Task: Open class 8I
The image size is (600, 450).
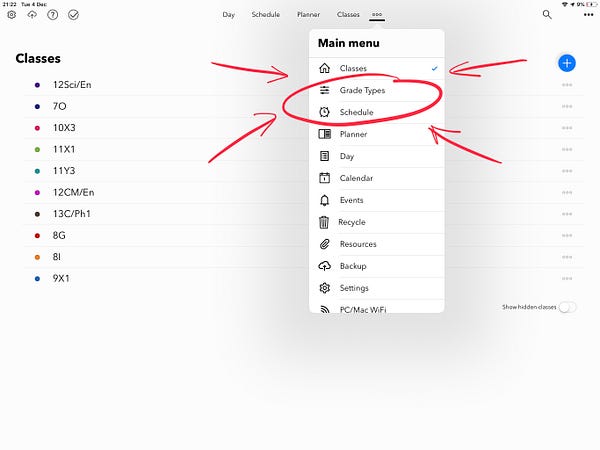Action: pyautogui.click(x=57, y=257)
